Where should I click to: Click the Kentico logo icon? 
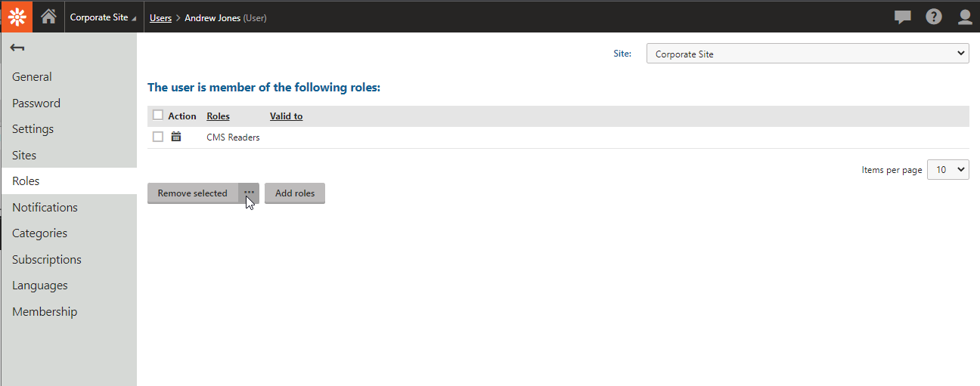[x=17, y=17]
